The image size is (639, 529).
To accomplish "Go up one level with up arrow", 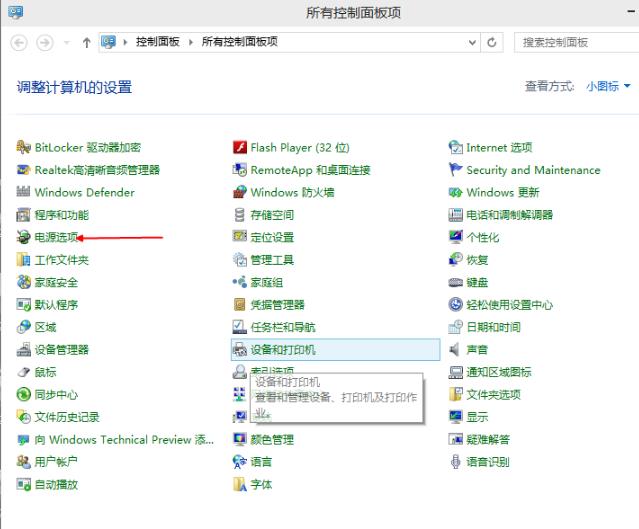I will pos(87,42).
